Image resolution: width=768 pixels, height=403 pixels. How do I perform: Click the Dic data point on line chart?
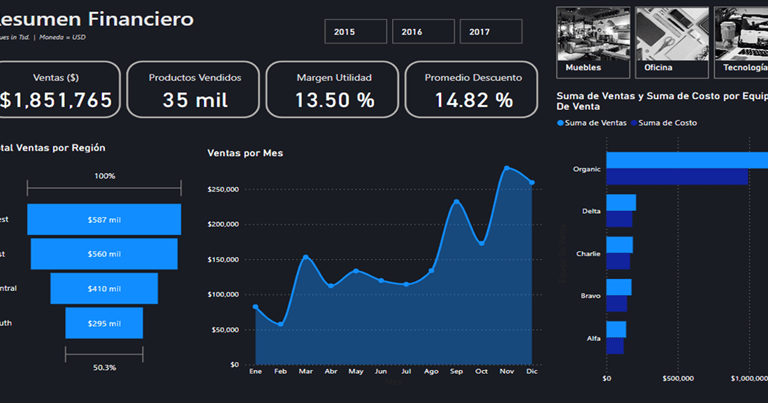pos(532,183)
